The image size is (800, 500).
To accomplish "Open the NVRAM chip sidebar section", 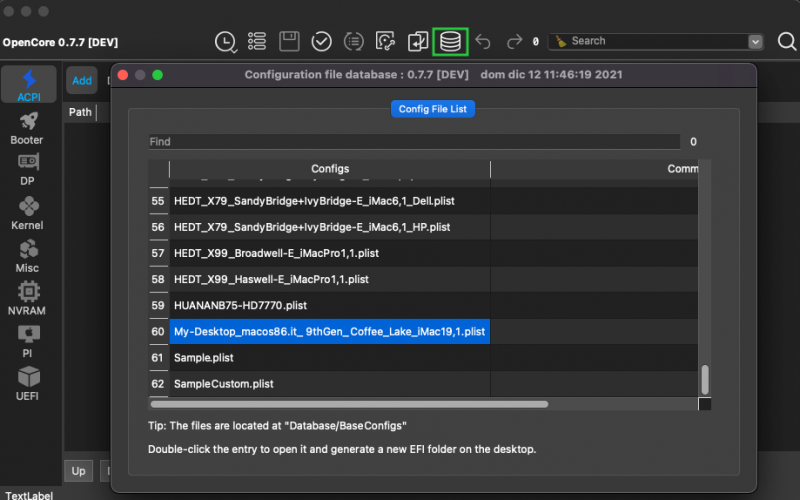I will (x=27, y=297).
